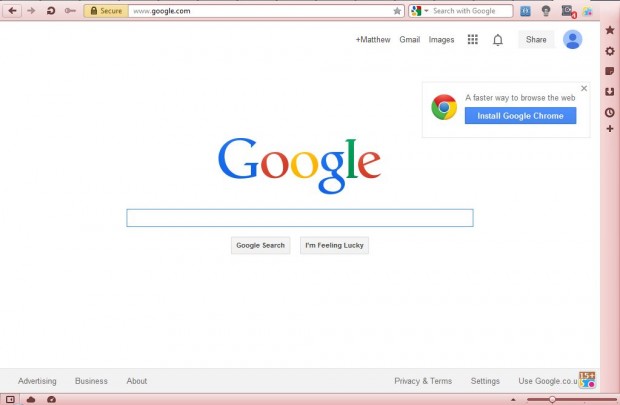Open the Business footer link
Image resolution: width=620 pixels, height=405 pixels.
[x=91, y=381]
